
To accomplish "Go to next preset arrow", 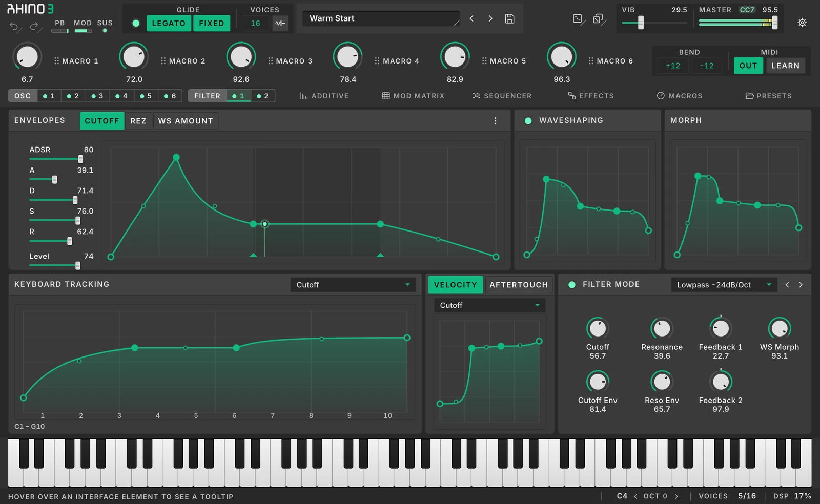I will [x=490, y=18].
